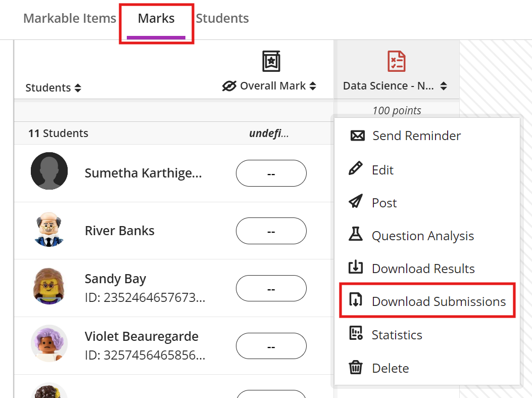Screen dimensions: 532x398
Task: Open the Markable Items tab
Action: point(70,18)
